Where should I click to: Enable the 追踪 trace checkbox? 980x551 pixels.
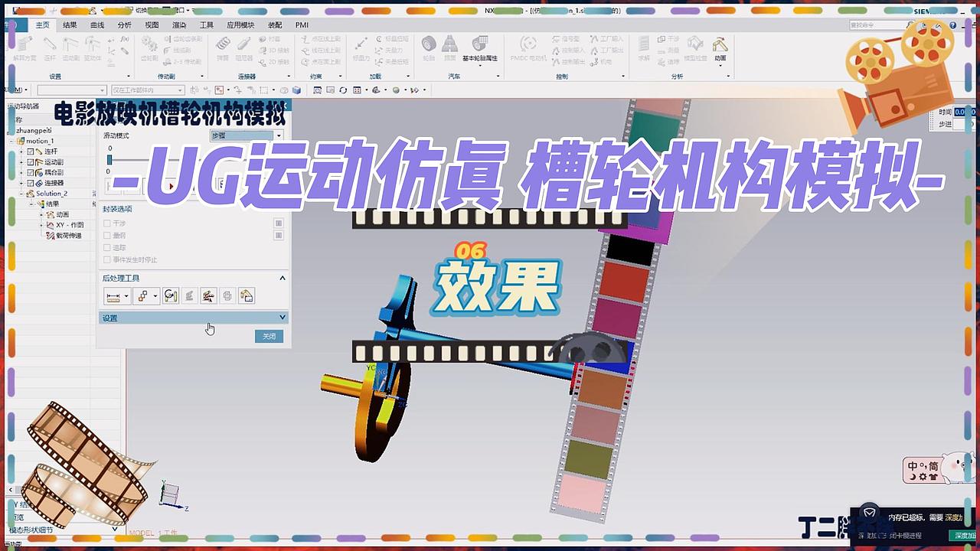tap(107, 248)
